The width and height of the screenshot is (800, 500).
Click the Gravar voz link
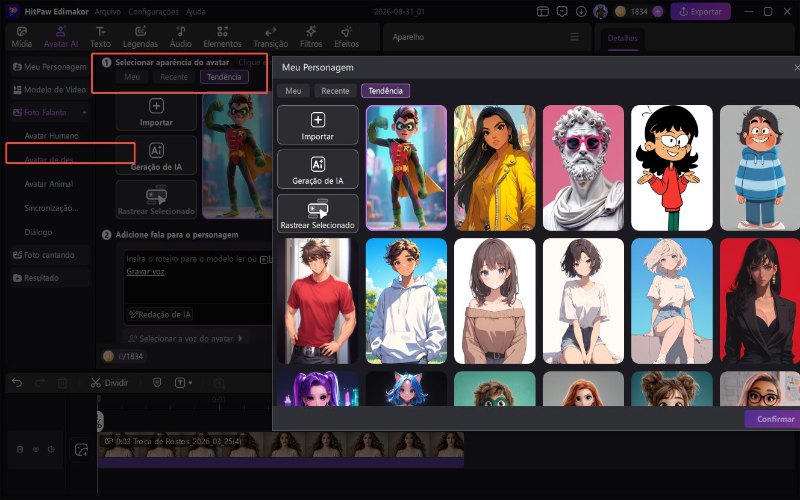[145, 271]
